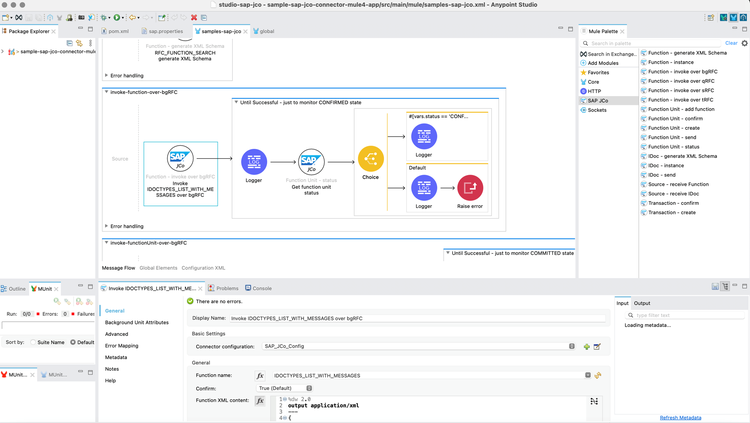Click the edit connector configuration icon
750x423 pixels.
click(597, 346)
